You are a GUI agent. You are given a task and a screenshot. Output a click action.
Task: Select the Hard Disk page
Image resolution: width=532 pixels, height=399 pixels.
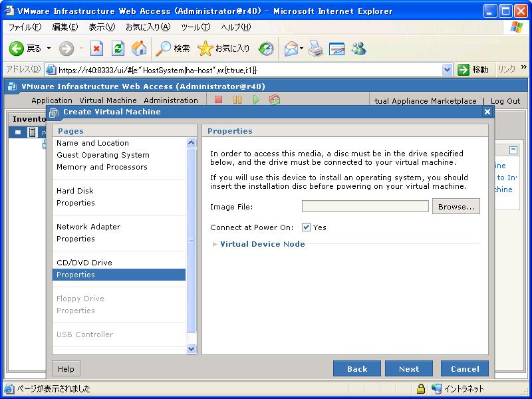[75, 191]
